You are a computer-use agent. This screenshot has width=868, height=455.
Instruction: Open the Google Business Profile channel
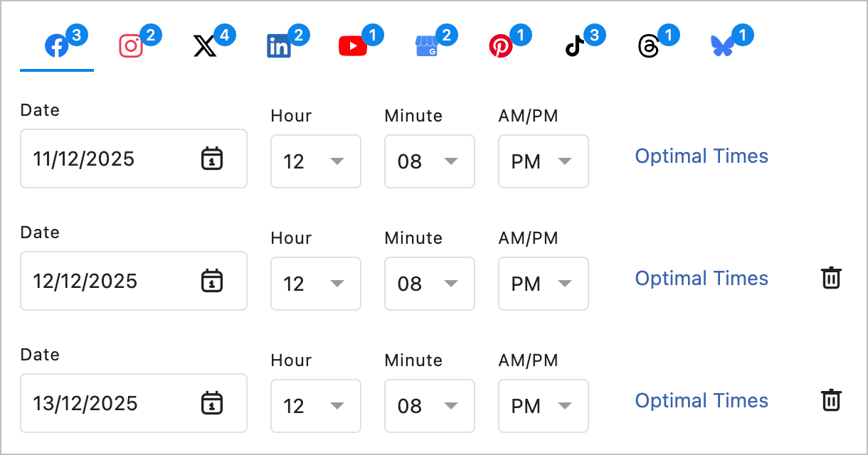428,45
